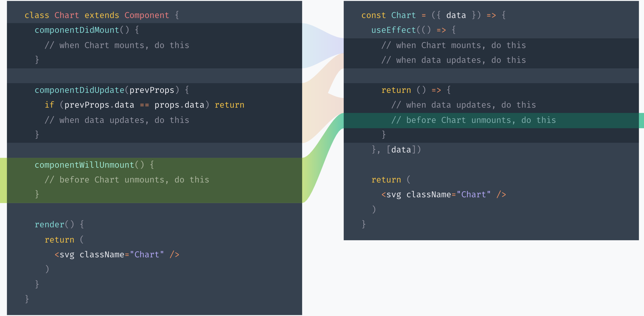The image size is (644, 316).
Task: Click the class Chart extends Component line
Action: tap(101, 15)
